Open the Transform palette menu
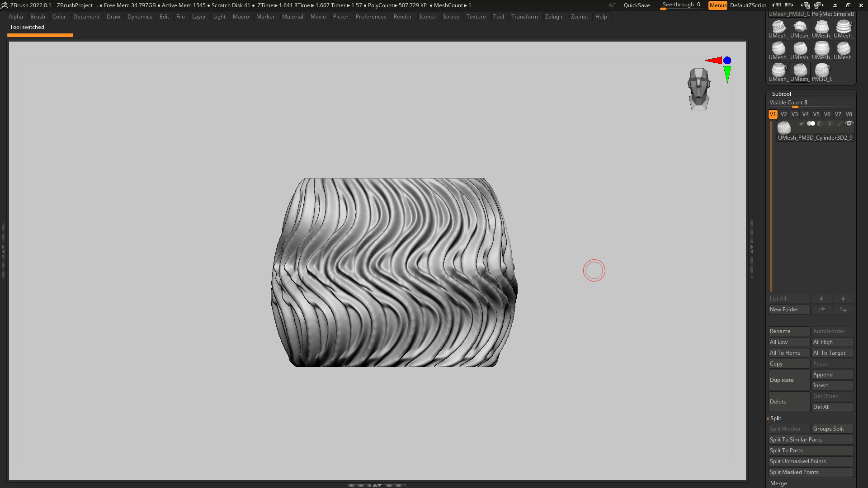The width and height of the screenshot is (868, 488). point(524,17)
